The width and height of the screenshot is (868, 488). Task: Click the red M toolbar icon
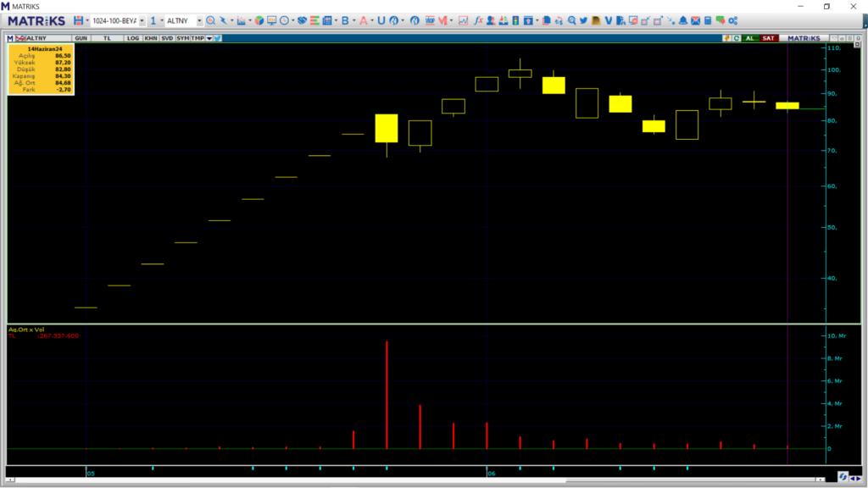(x=442, y=20)
